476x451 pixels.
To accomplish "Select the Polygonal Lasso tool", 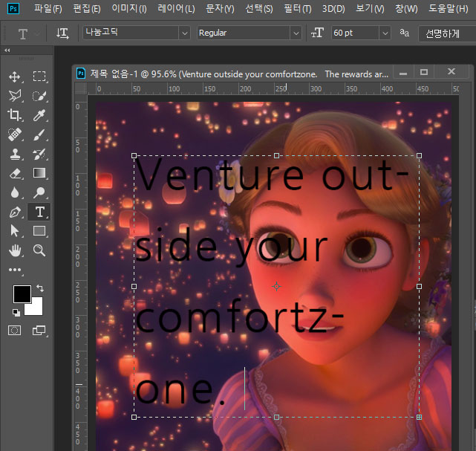I will [x=15, y=96].
